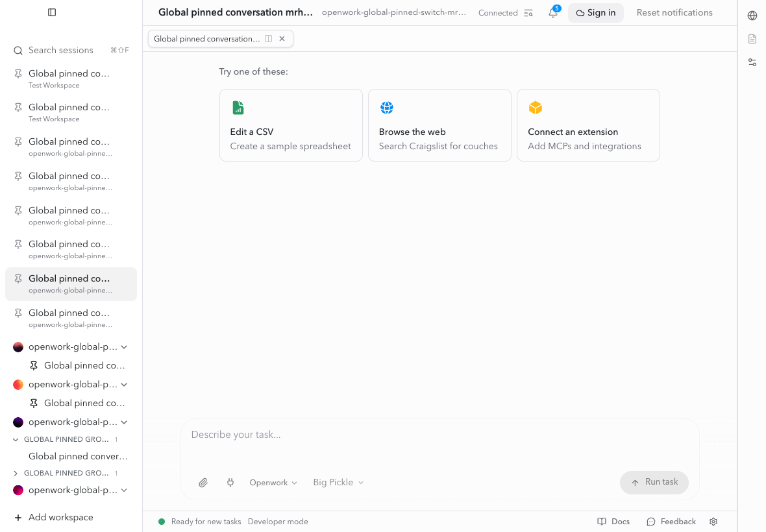Image resolution: width=766 pixels, height=532 pixels.
Task: Unpin the highlighted conversation via its pin icon
Action: click(18, 279)
